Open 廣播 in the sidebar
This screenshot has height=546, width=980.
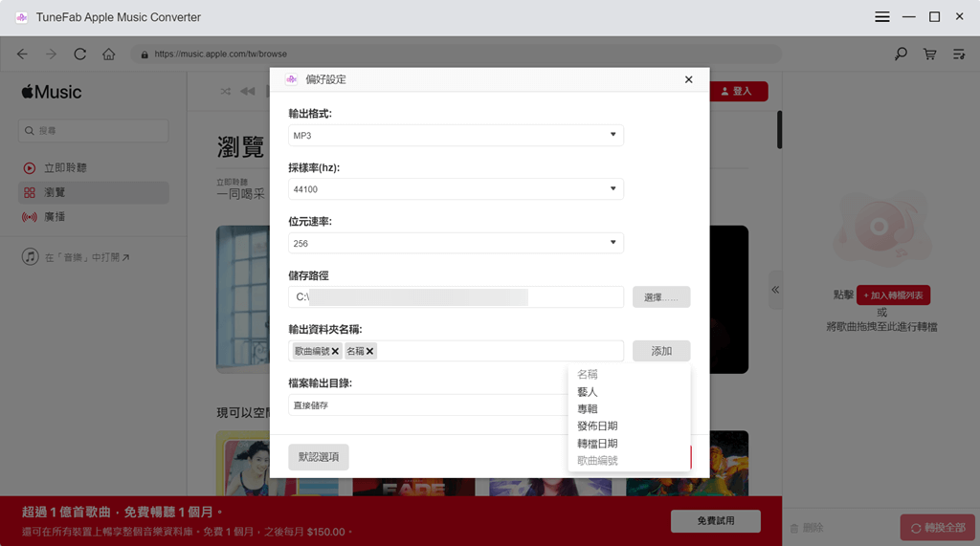tap(93, 217)
